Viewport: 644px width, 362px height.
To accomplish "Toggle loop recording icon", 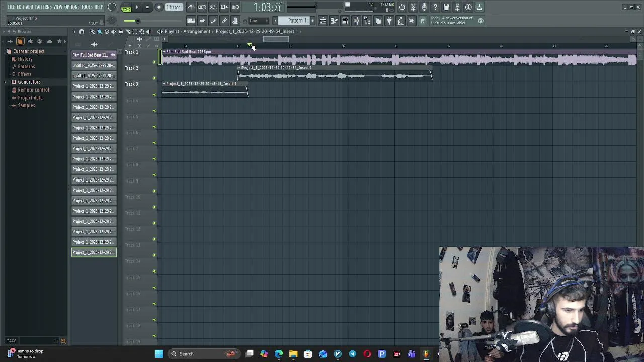I will click(235, 7).
